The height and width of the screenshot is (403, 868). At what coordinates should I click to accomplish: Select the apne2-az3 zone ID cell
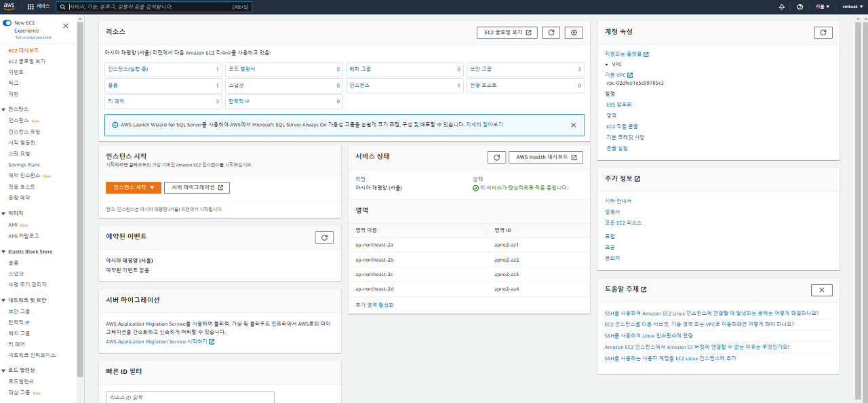point(507,274)
